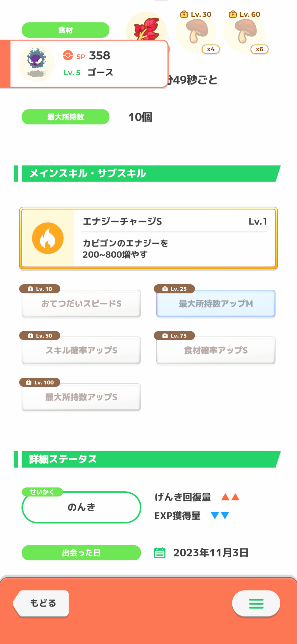This screenshot has height=644, width=297.
Task: Tap the 食材 green label
Action: (66, 30)
